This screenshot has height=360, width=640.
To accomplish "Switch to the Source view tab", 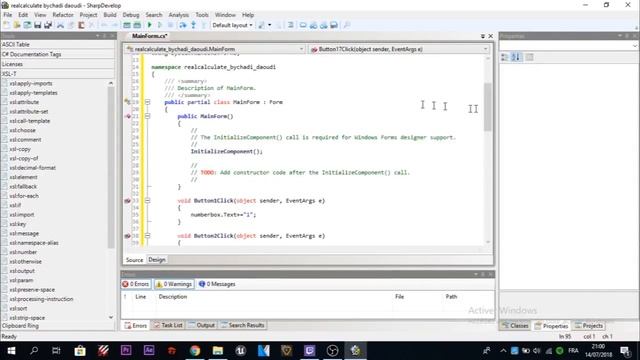I will tap(134, 260).
